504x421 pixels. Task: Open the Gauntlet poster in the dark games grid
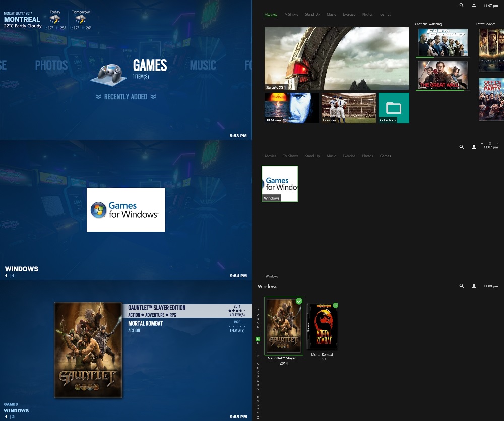click(x=283, y=326)
